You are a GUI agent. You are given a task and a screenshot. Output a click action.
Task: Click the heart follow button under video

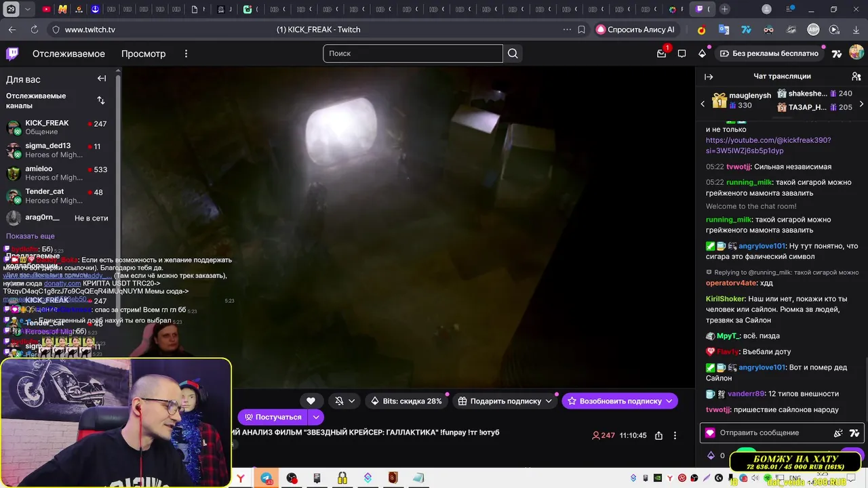click(x=311, y=401)
